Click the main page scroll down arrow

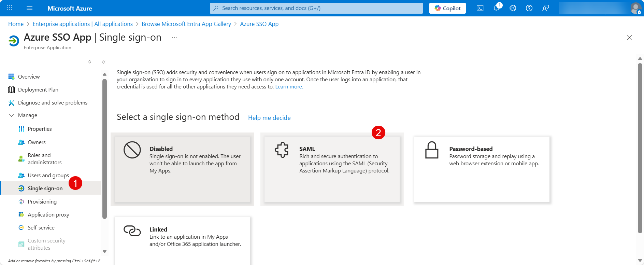coord(640,261)
